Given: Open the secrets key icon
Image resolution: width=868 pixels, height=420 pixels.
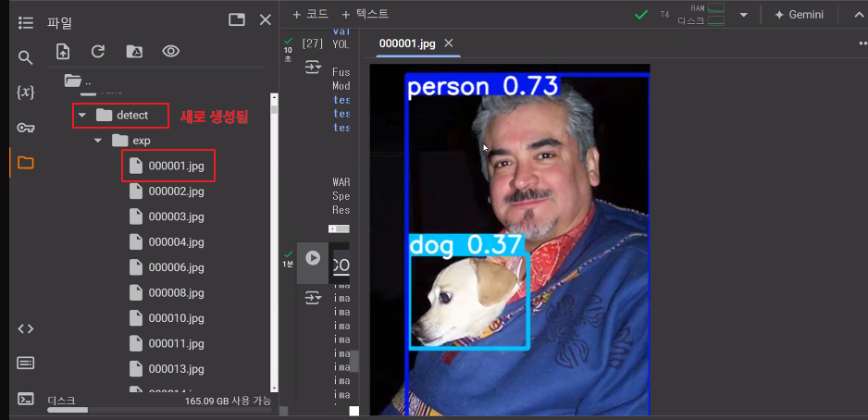Looking at the screenshot, I should 26,128.
